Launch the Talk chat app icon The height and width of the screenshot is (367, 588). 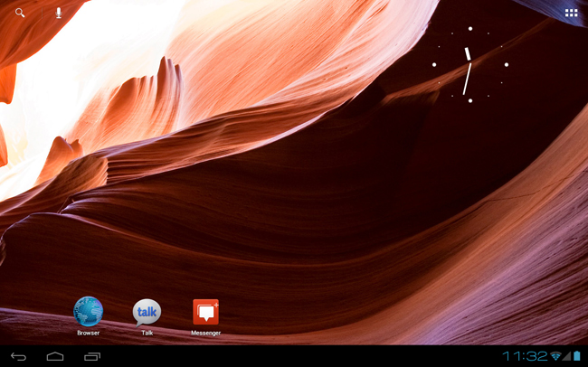click(147, 312)
